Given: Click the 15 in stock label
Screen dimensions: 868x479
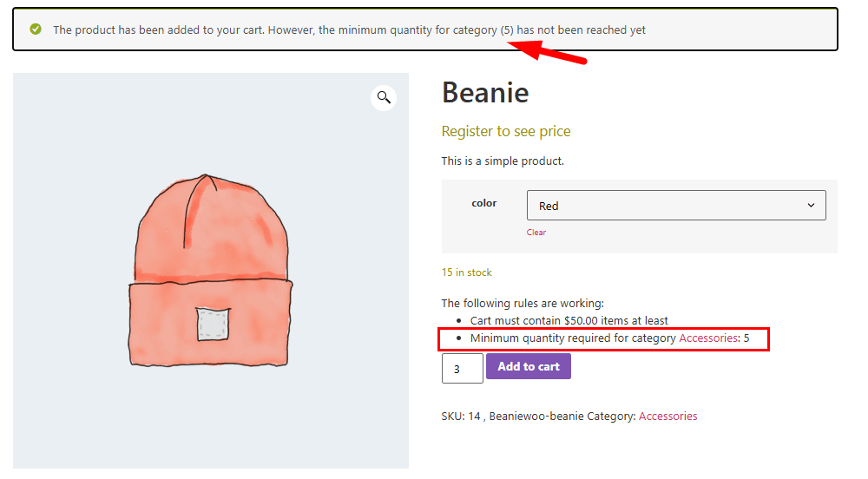Looking at the screenshot, I should coord(466,272).
